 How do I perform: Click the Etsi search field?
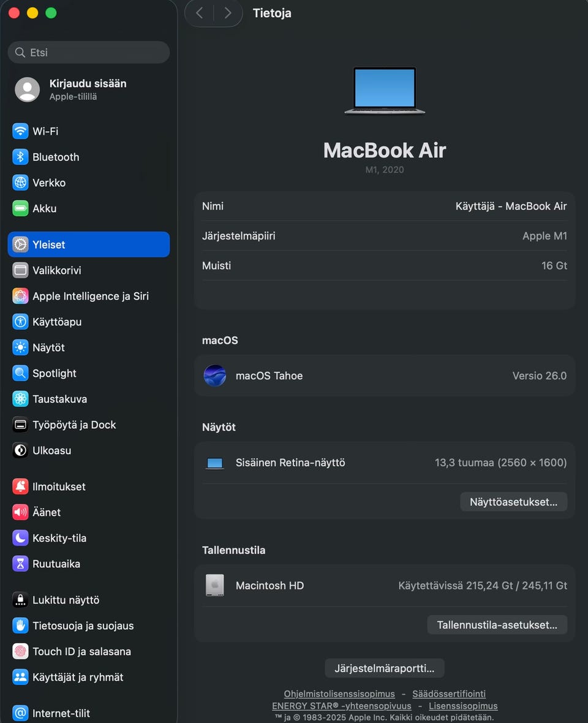(88, 52)
